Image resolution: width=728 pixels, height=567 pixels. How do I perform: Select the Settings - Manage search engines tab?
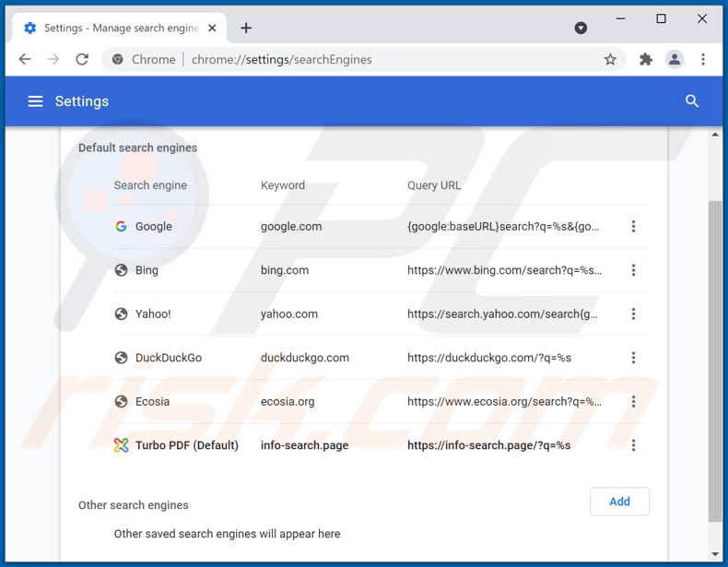click(x=119, y=29)
